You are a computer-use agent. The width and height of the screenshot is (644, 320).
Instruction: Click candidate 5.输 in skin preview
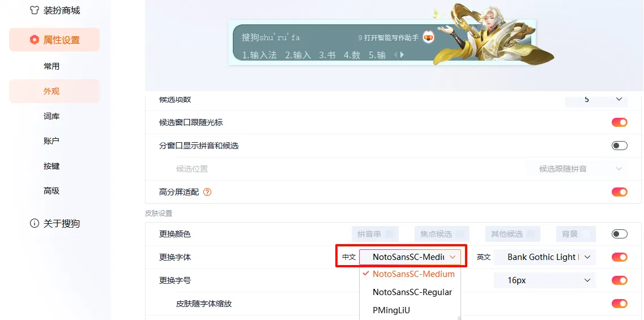(x=377, y=55)
